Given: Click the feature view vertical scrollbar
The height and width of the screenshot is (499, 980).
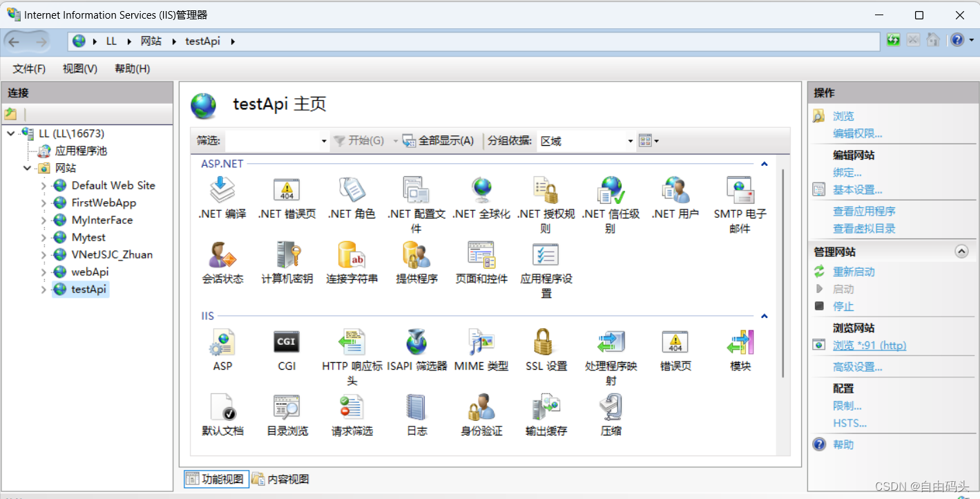Looking at the screenshot, I should tap(782, 272).
